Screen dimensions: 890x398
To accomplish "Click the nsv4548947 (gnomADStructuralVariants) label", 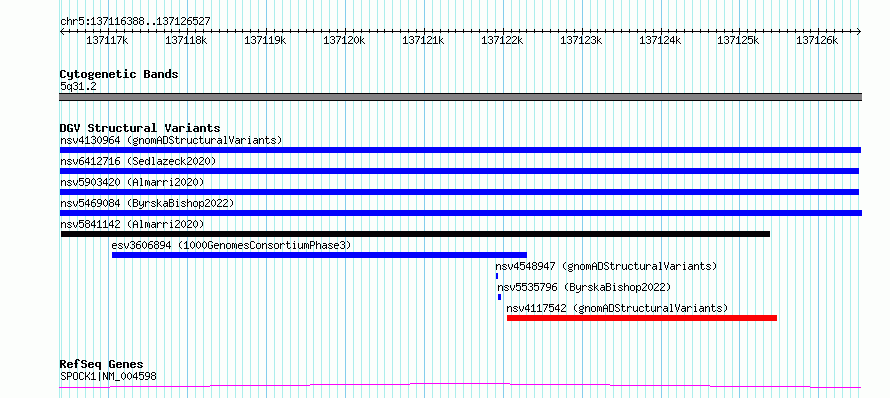I will pos(606,266).
